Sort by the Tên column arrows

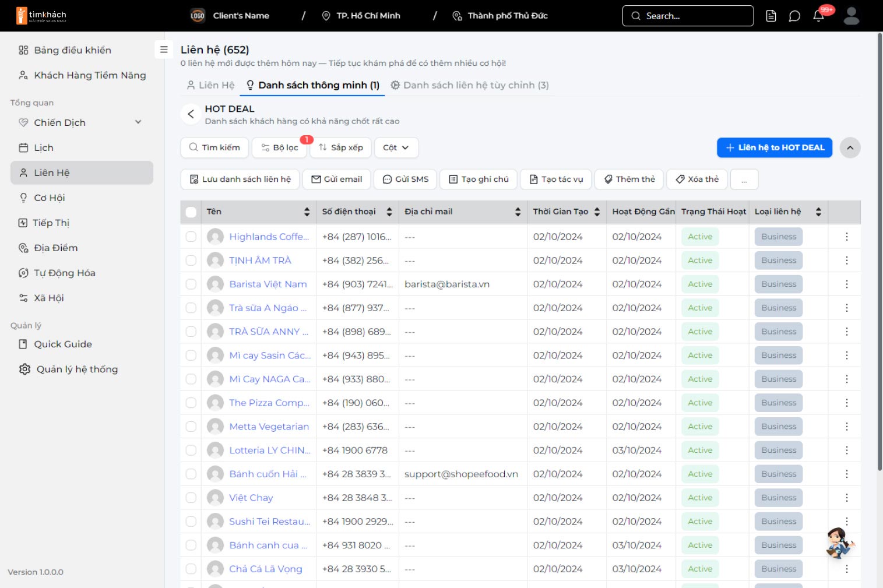(x=307, y=212)
